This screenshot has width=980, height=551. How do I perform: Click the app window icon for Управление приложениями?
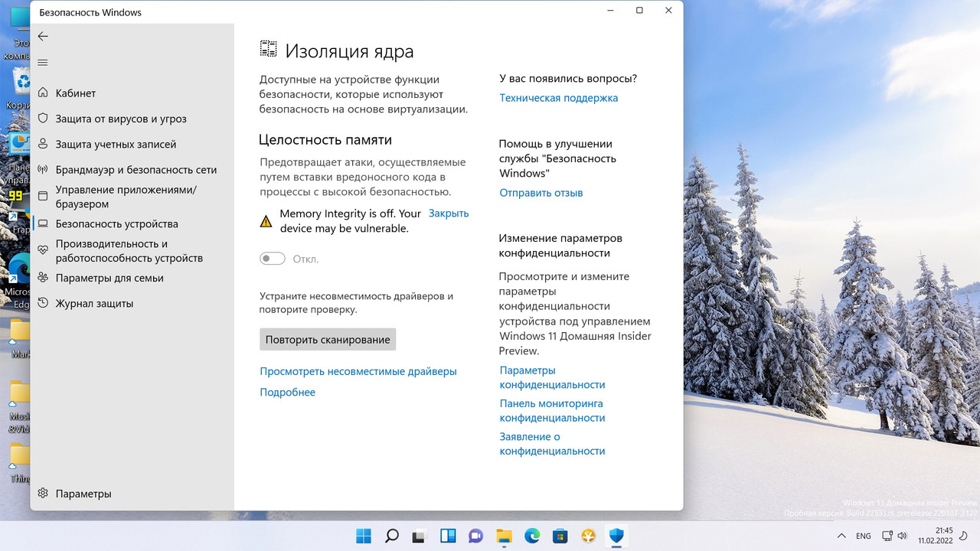(x=43, y=196)
